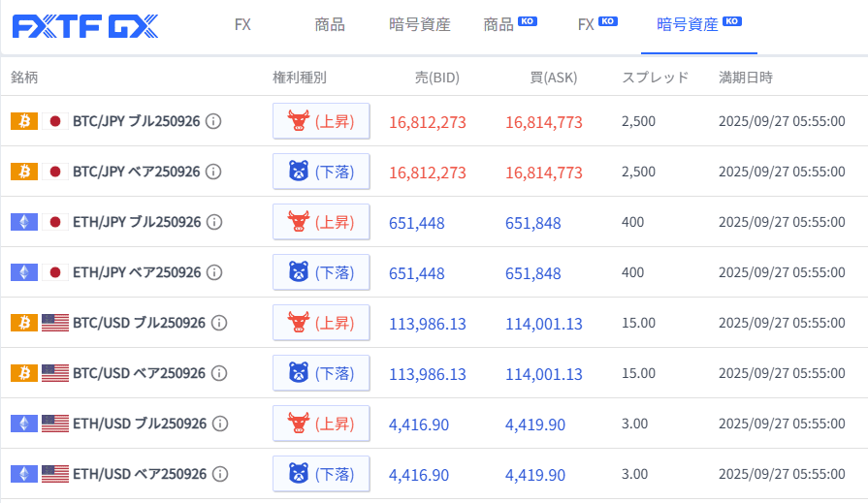Click info icon for ETH/USD ベア250926

tap(221, 474)
